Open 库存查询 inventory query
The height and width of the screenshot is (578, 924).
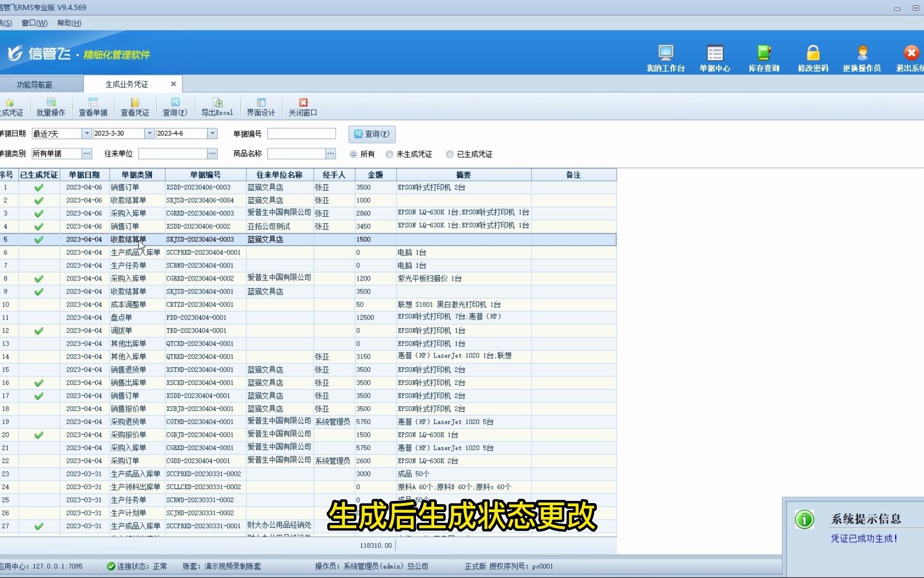(x=764, y=56)
